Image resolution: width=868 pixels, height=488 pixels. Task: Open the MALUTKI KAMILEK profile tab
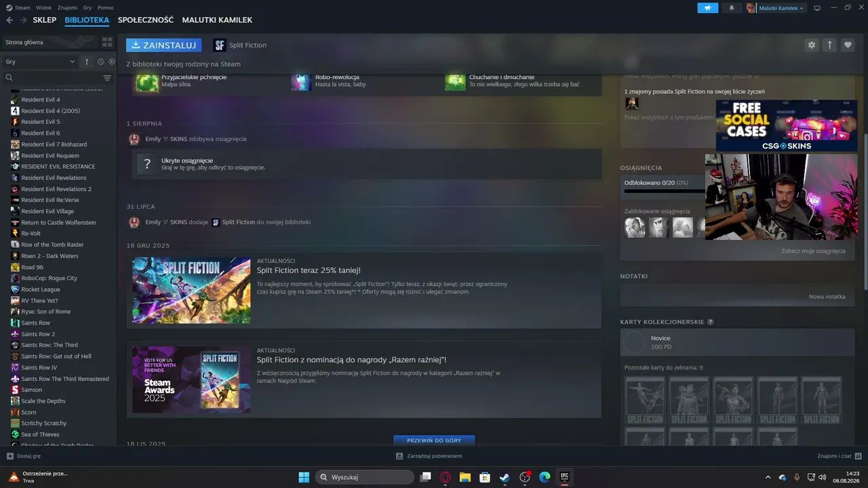coord(217,20)
